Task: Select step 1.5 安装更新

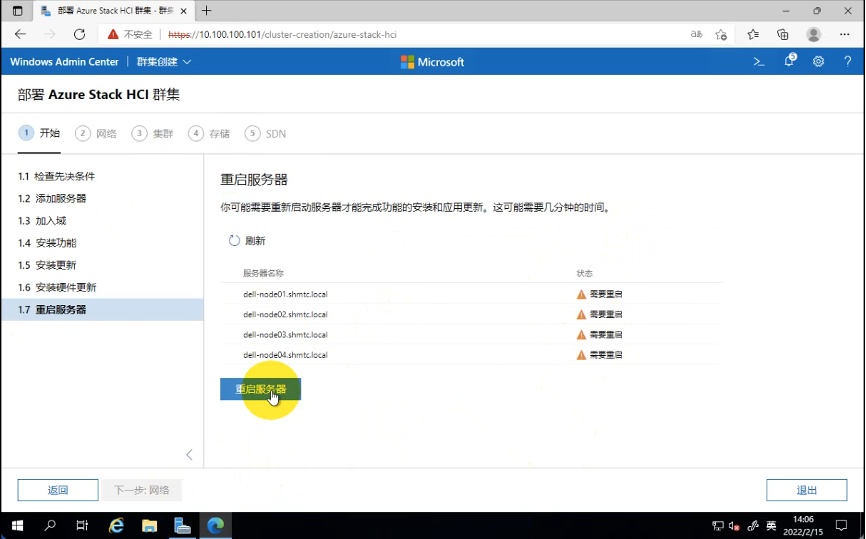Action: coord(103,265)
